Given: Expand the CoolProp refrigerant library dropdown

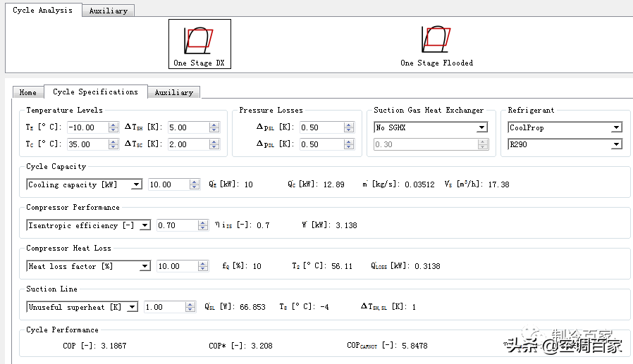Looking at the screenshot, I should click(x=616, y=128).
